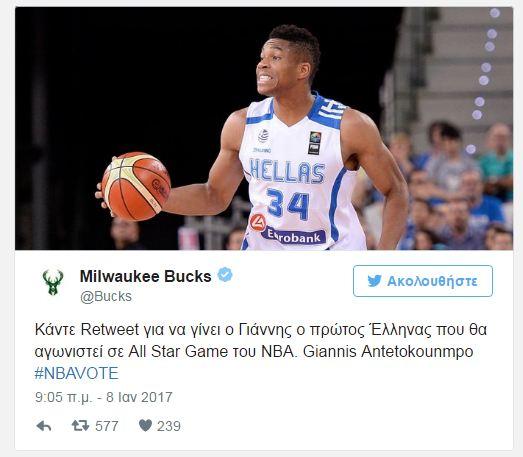The height and width of the screenshot is (457, 523).
Task: Click the basketball in the photo
Action: (136, 186)
